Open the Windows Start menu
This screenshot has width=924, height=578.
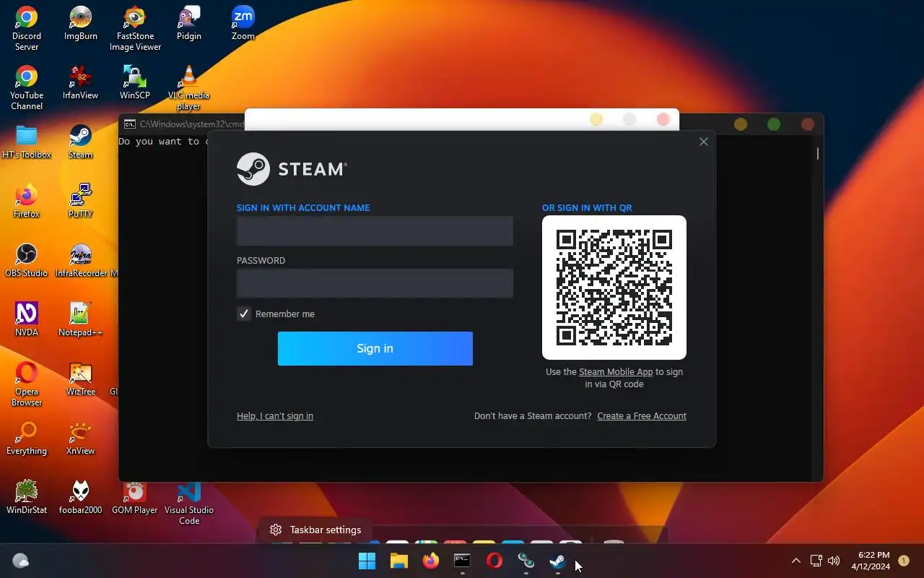click(x=367, y=561)
